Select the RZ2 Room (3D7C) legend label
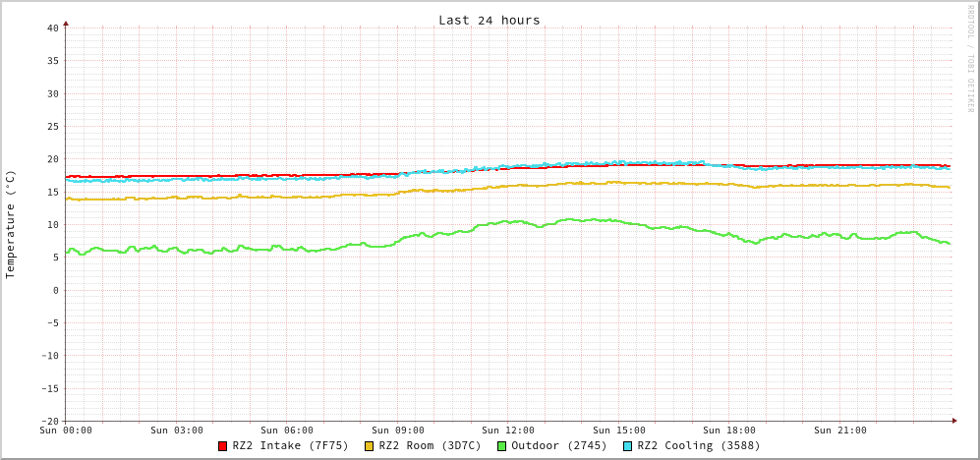The image size is (980, 460). tap(430, 445)
